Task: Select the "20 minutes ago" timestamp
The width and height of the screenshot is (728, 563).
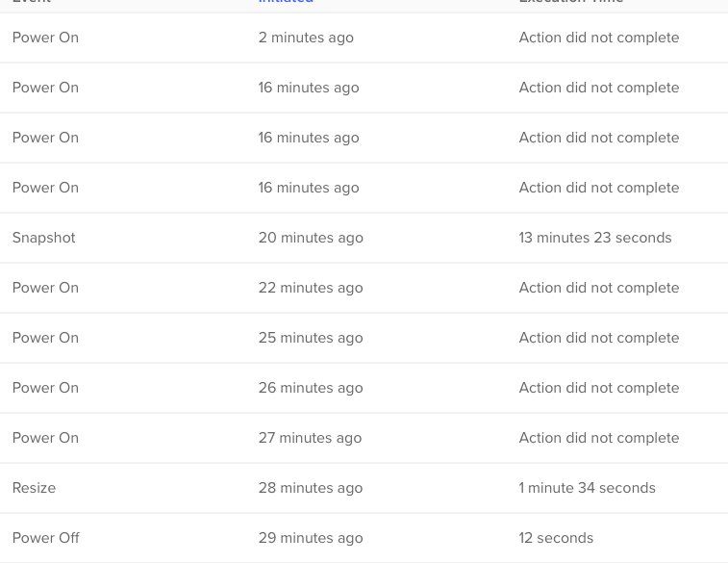Action: (311, 238)
